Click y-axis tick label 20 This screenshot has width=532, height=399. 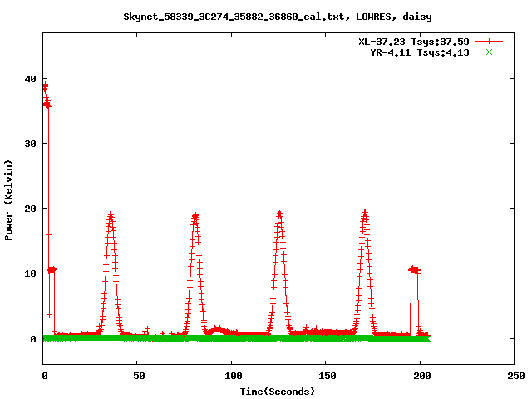tap(30, 209)
